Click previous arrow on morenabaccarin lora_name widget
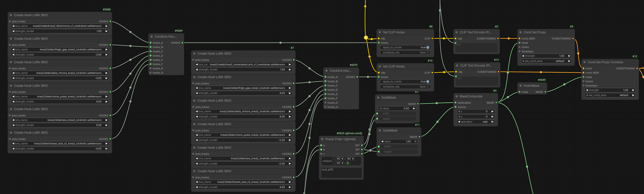Viewport: 644px width, 194px height. [x=197, y=65]
